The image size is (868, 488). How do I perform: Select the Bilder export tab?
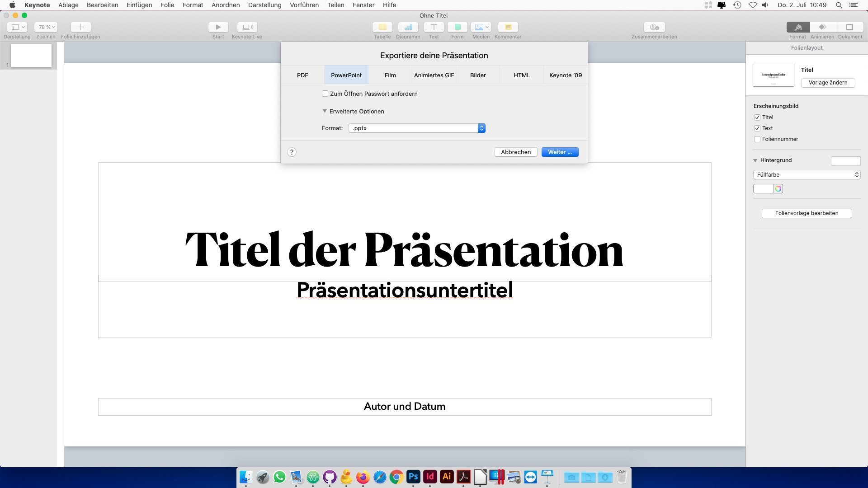tap(478, 75)
